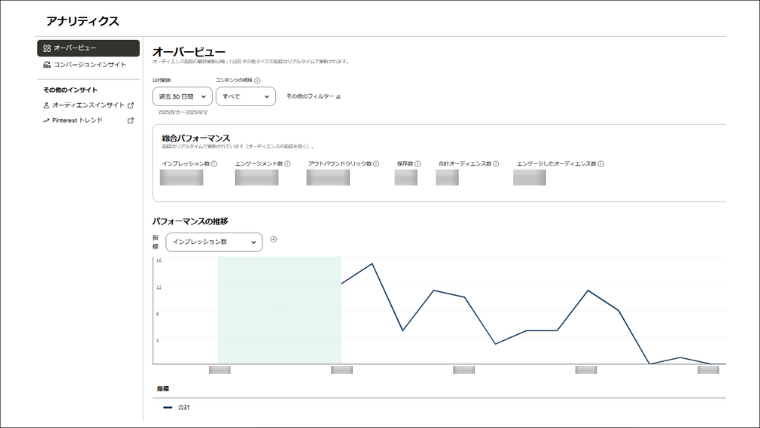760x428 pixels.
Task: Click info icon next to コンテンツの種類
Action: click(x=257, y=80)
